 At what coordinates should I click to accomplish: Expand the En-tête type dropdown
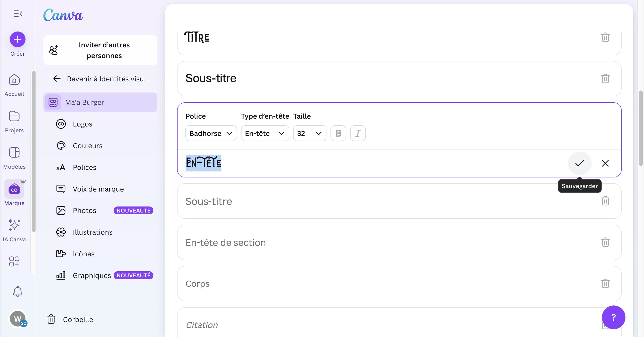[x=265, y=133]
